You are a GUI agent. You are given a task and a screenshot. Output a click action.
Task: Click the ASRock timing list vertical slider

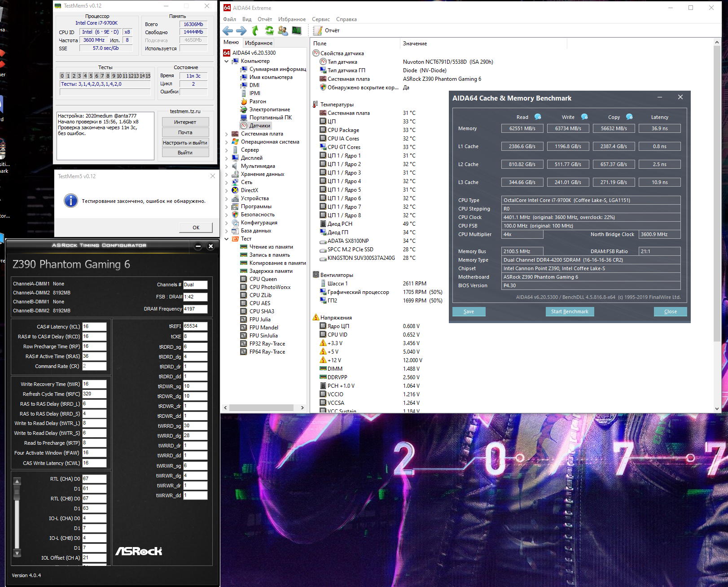(17, 517)
